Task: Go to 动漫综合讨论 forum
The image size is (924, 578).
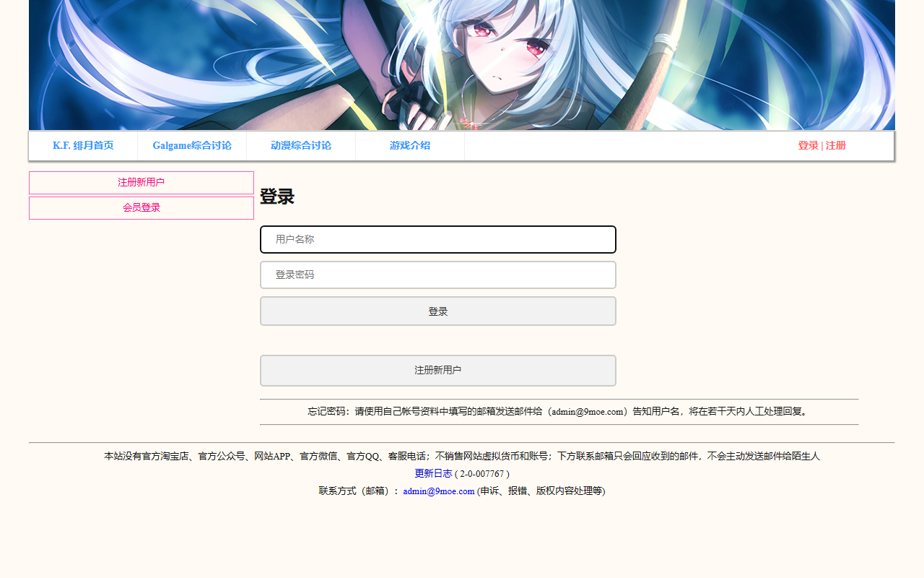Action: point(301,146)
